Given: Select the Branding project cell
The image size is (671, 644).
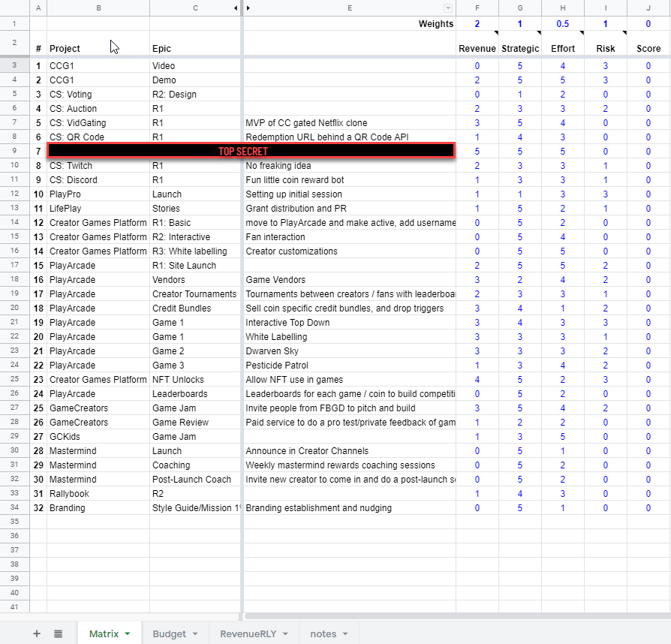Looking at the screenshot, I should 98,508.
